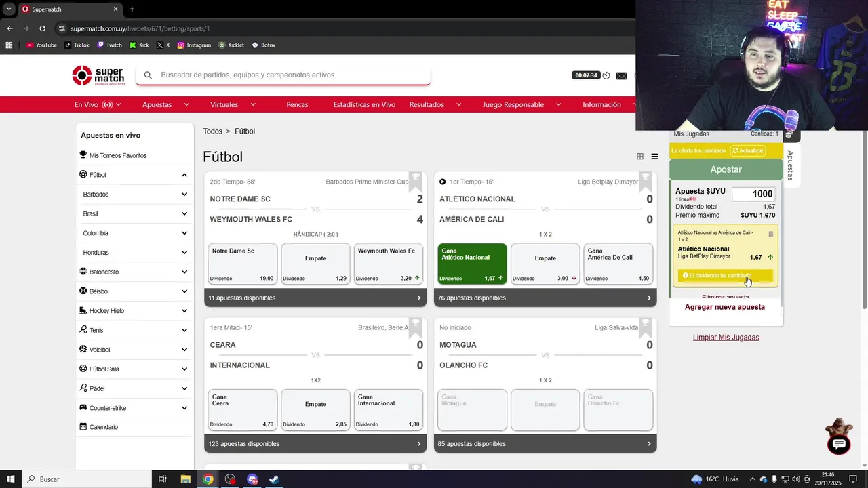Click Agregar nueva apuesta
Screen dimensions: 868x488
coord(725,307)
